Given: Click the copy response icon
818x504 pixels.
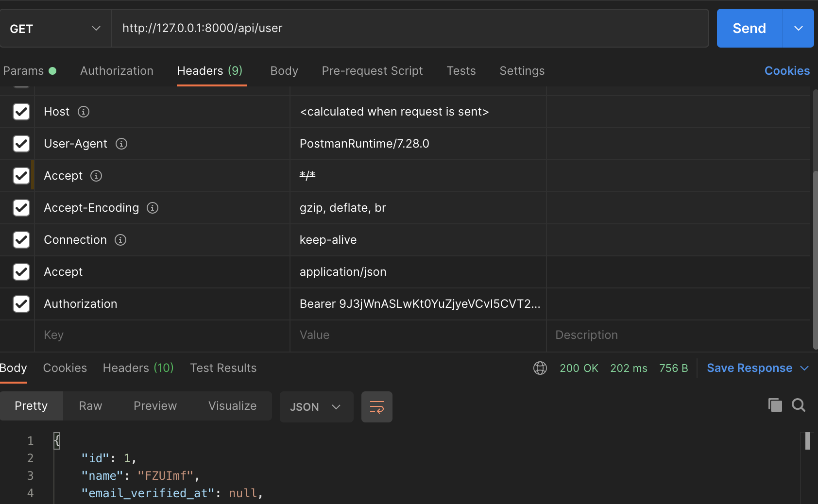Looking at the screenshot, I should coord(775,405).
